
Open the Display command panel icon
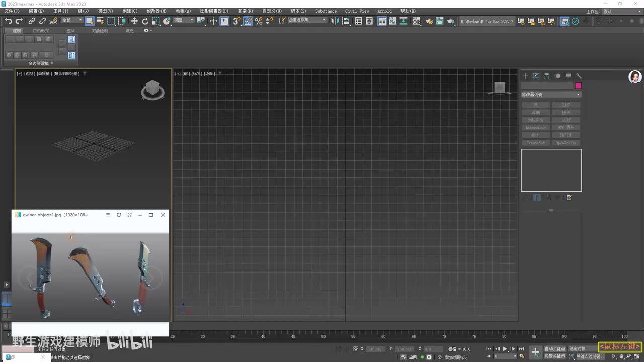pos(568,76)
